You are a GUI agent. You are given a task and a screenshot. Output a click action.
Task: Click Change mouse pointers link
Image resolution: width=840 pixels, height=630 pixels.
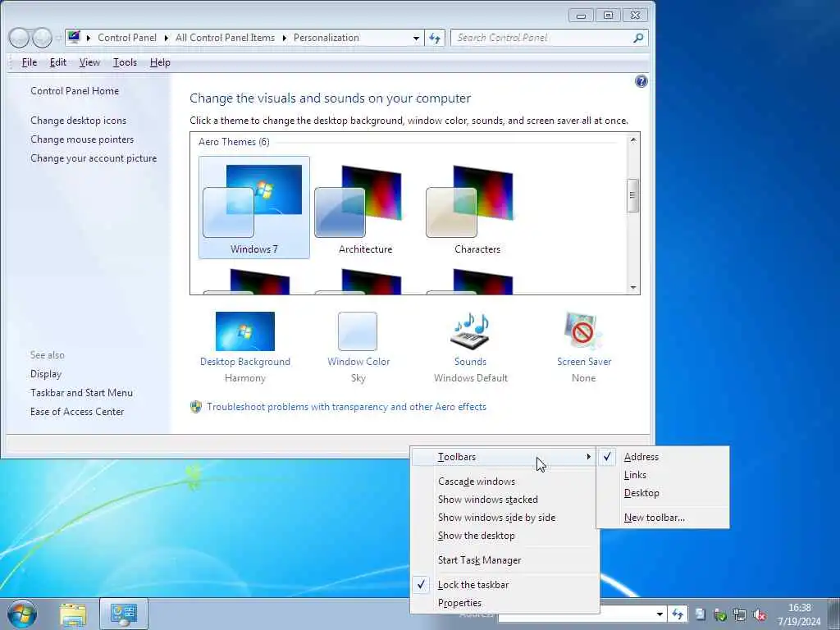[82, 139]
